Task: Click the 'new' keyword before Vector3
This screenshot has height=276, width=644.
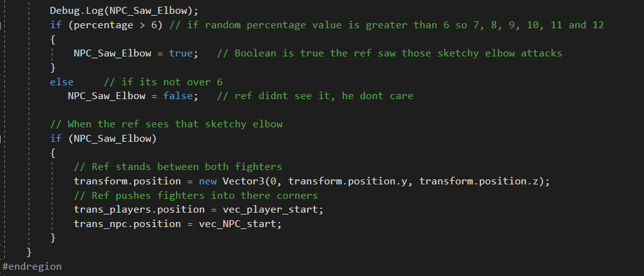Action: pyautogui.click(x=207, y=181)
